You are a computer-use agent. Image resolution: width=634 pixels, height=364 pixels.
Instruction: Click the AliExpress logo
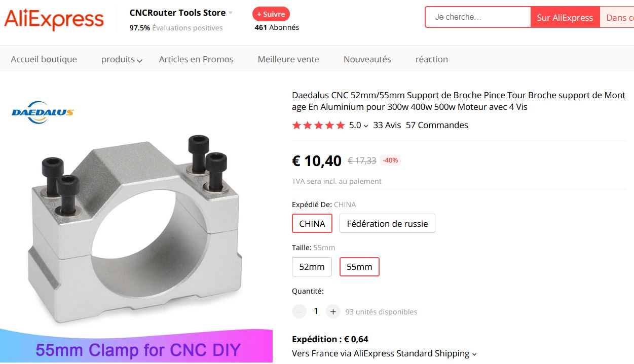54,20
